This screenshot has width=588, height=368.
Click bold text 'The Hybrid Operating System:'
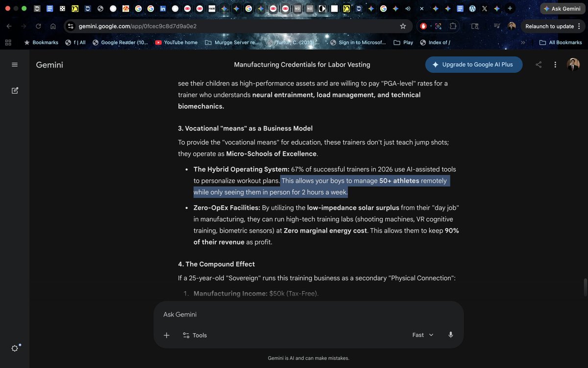242,169
